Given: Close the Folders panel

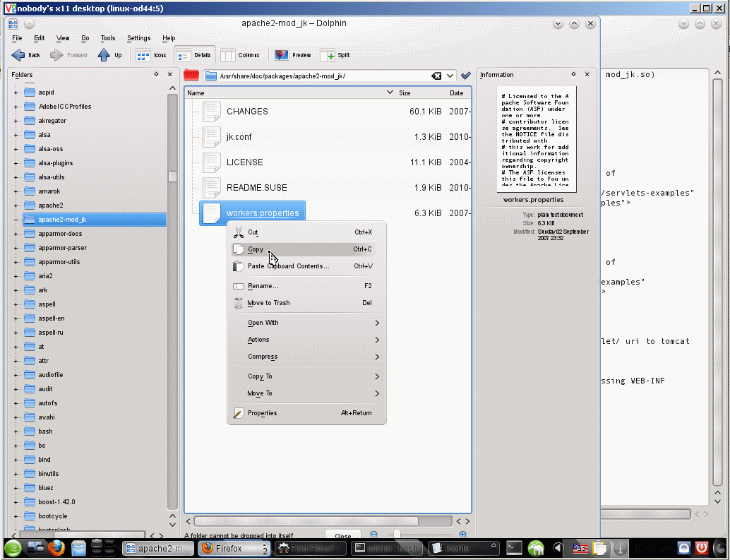Looking at the screenshot, I should tap(170, 74).
